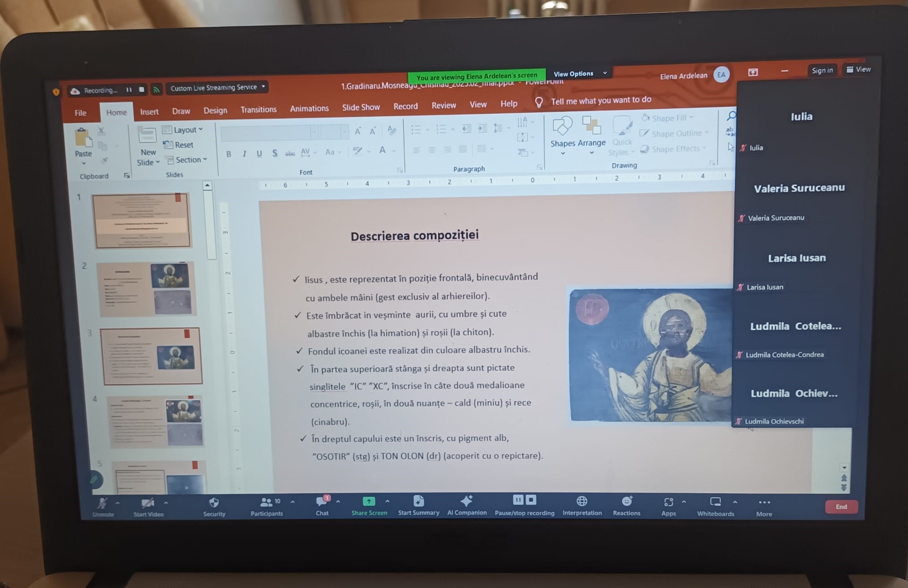Open the Participants panel icon
This screenshot has width=908, height=588.
pyautogui.click(x=266, y=502)
